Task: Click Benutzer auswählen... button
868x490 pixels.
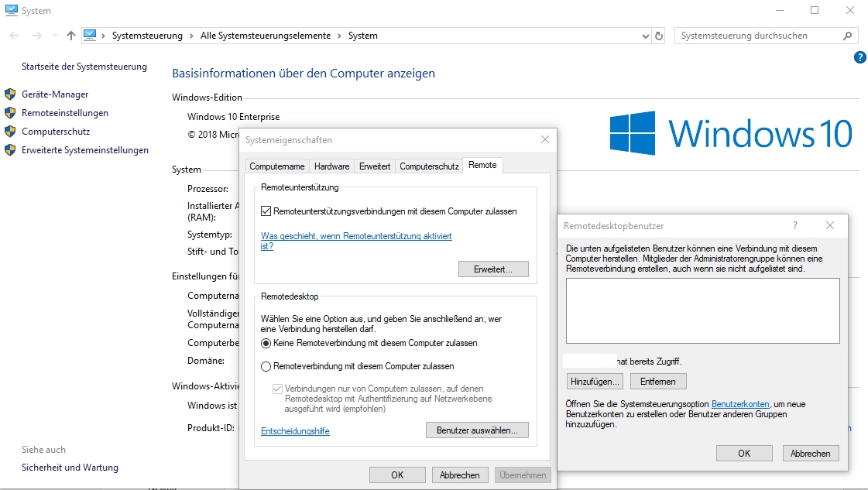Action: pyautogui.click(x=477, y=430)
